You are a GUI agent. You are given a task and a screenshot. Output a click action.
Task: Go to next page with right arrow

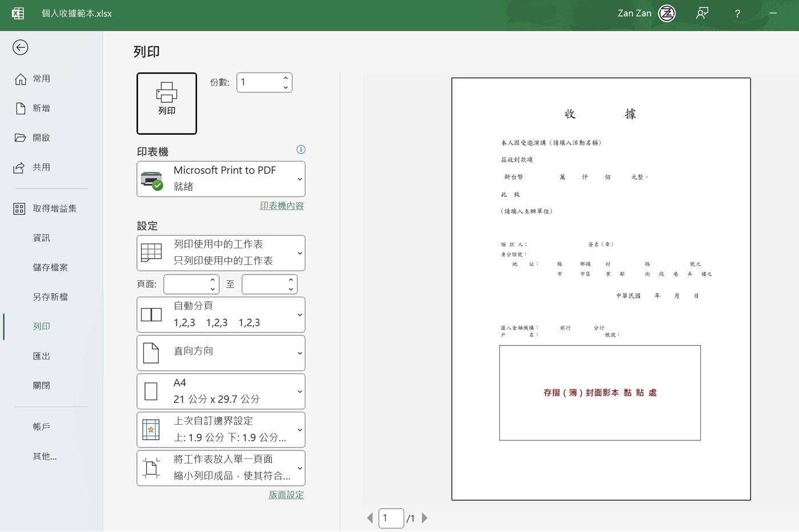425,518
